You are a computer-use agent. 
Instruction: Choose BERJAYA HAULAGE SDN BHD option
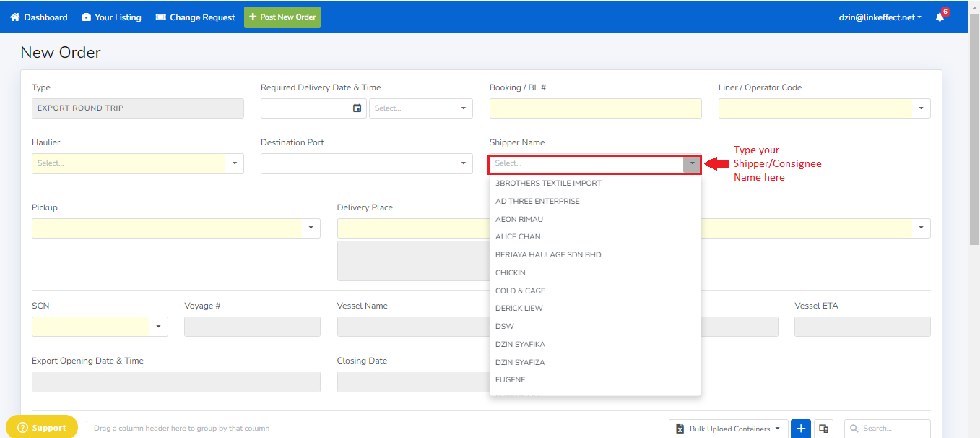point(548,254)
